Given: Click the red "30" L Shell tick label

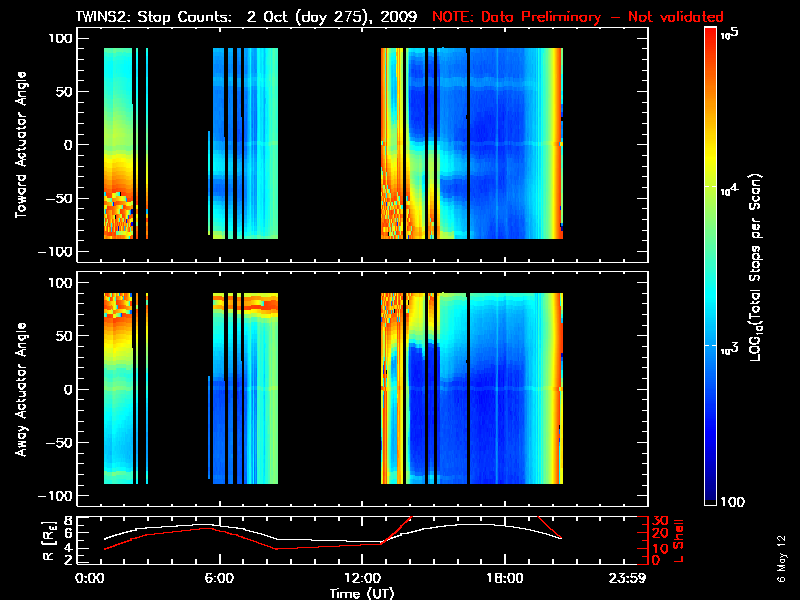Looking at the screenshot, I should [x=660, y=521].
